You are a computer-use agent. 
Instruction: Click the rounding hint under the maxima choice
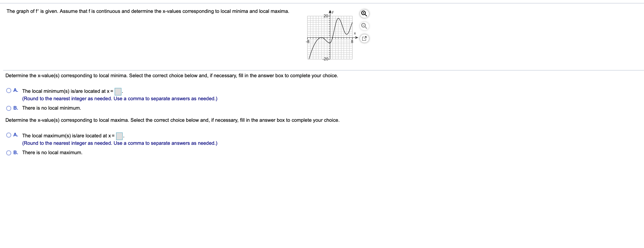120,143
